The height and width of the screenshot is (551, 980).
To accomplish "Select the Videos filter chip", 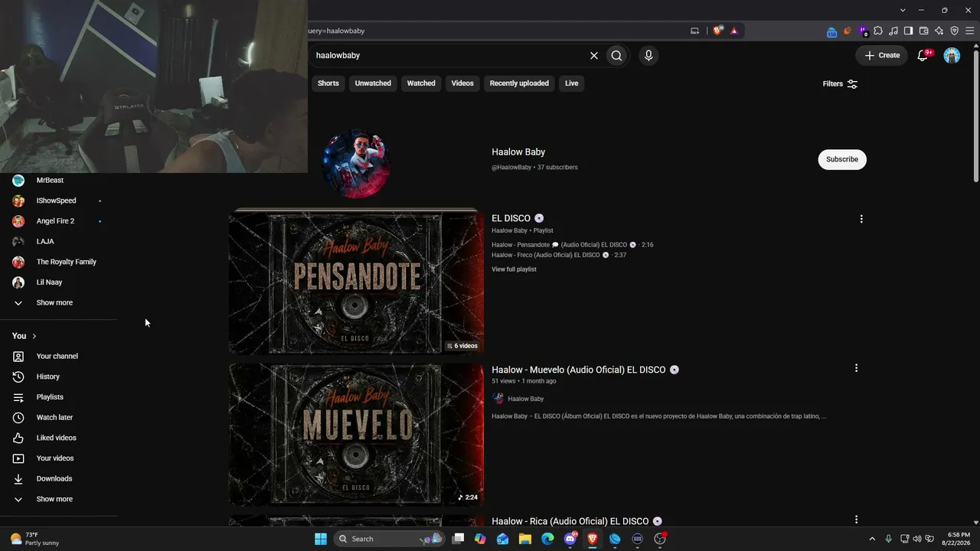I will [x=462, y=83].
